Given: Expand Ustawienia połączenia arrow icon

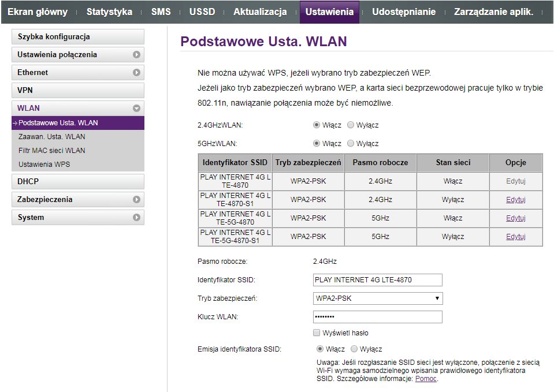Looking at the screenshot, I should (136, 55).
